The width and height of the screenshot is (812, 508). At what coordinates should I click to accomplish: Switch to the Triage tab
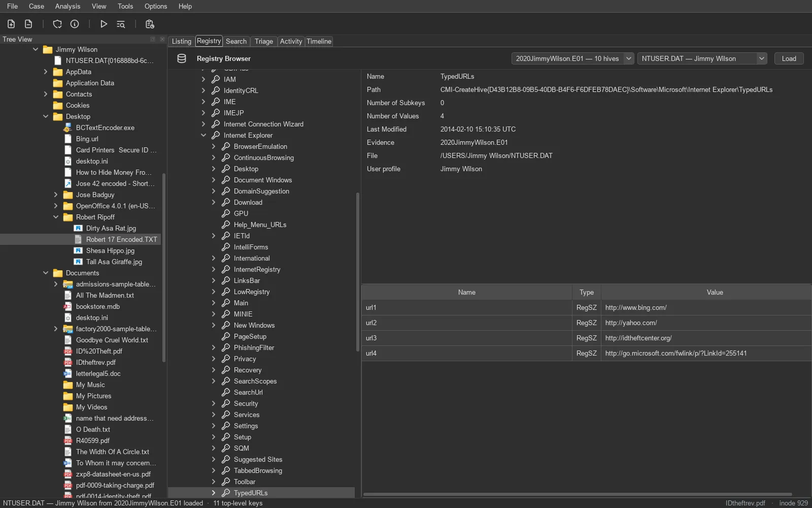[263, 41]
